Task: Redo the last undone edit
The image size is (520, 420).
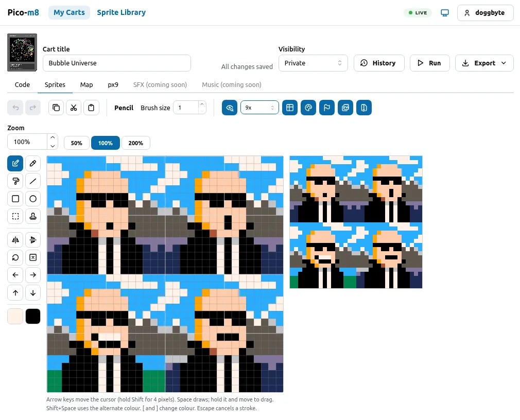Action: (33, 108)
